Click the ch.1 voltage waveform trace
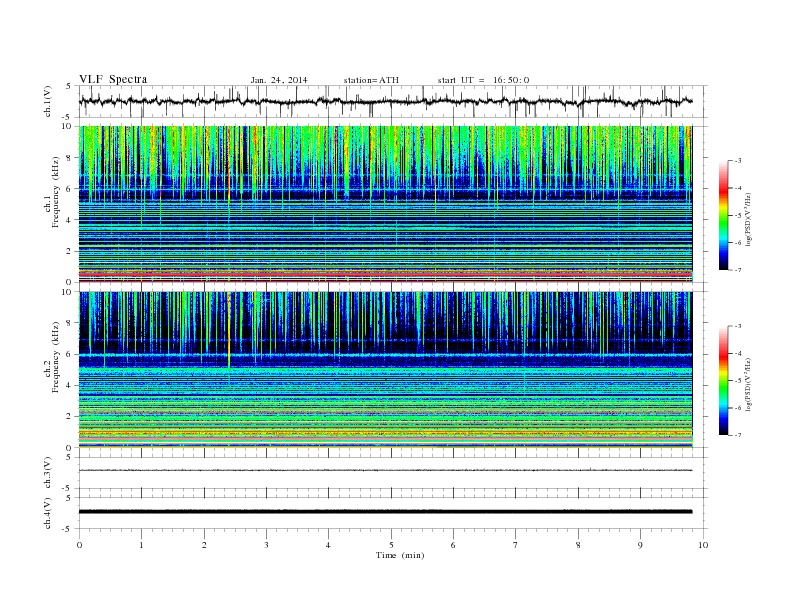Screen dimensions: 792x612 point(386,101)
